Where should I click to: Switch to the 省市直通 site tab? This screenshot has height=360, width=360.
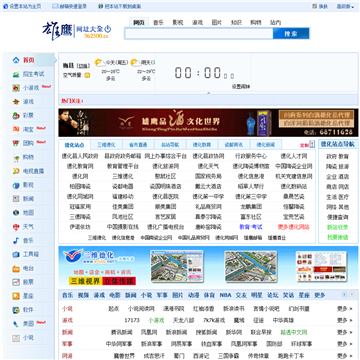(x=138, y=145)
